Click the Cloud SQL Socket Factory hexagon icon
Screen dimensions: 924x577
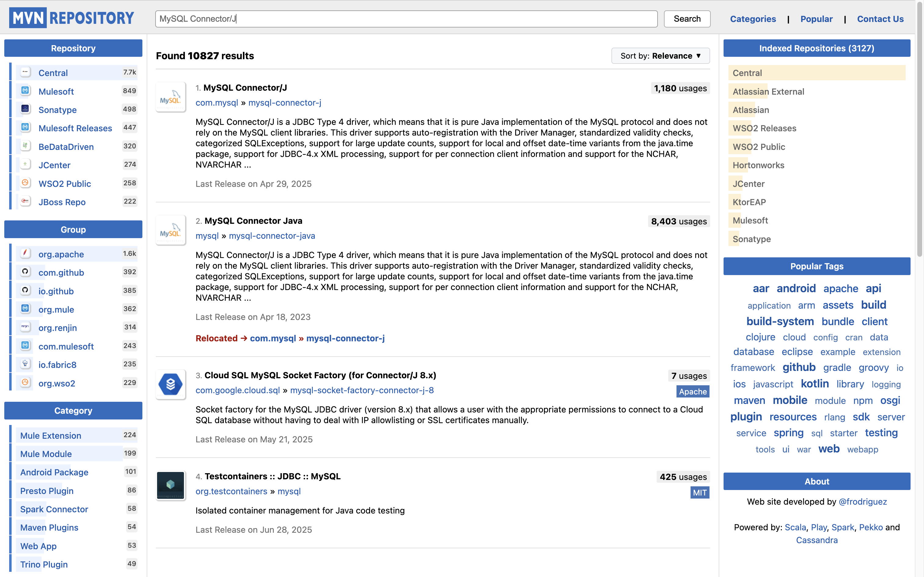click(170, 384)
